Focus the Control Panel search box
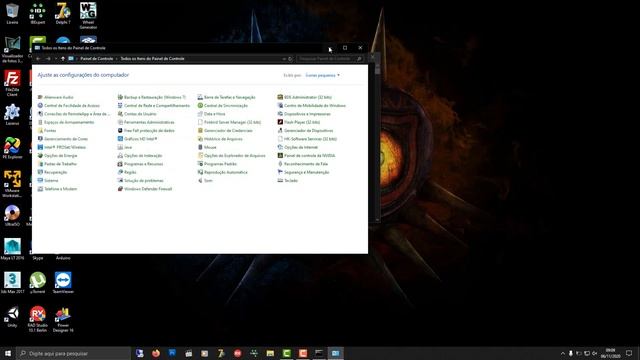 coord(329,59)
